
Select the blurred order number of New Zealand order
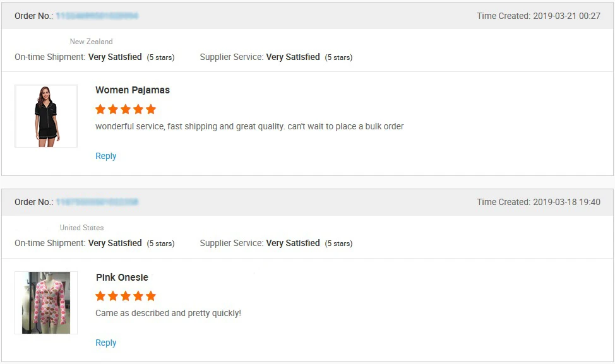pos(97,16)
